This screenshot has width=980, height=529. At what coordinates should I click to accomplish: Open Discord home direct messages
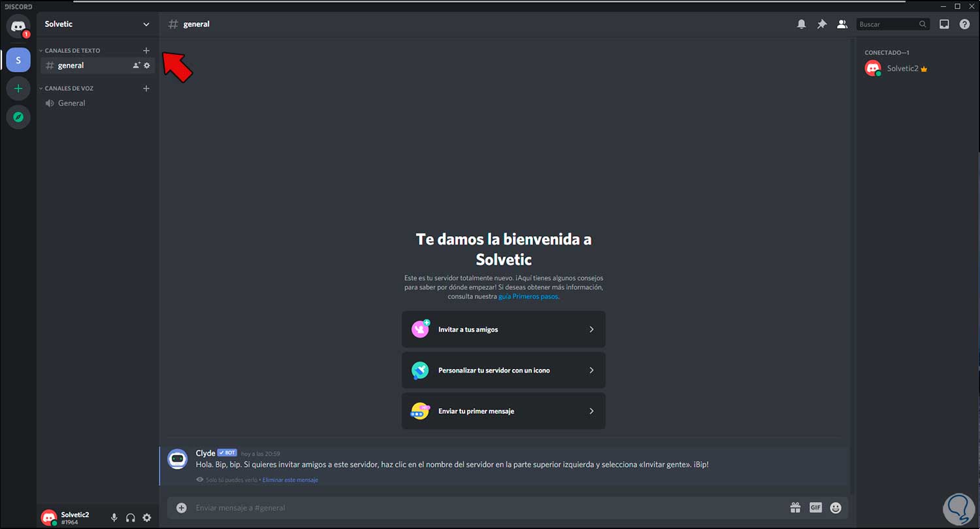[x=18, y=26]
